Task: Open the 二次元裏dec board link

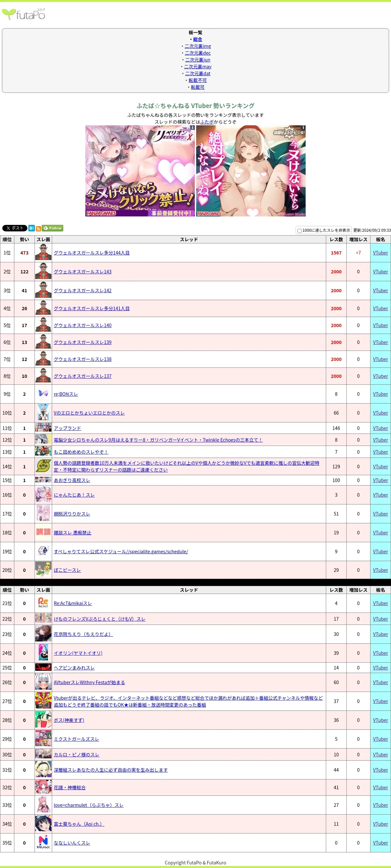Action: click(198, 53)
